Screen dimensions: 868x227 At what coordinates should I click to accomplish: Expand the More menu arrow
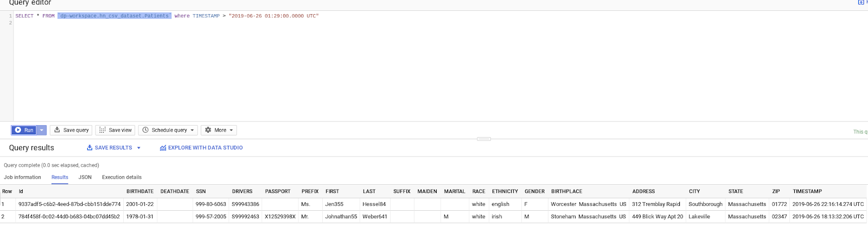click(x=231, y=130)
